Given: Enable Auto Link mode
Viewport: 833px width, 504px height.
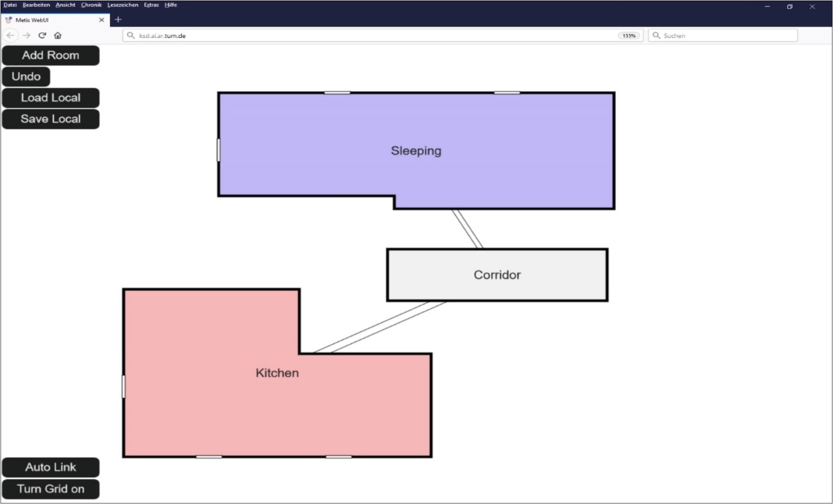Looking at the screenshot, I should tap(50, 467).
